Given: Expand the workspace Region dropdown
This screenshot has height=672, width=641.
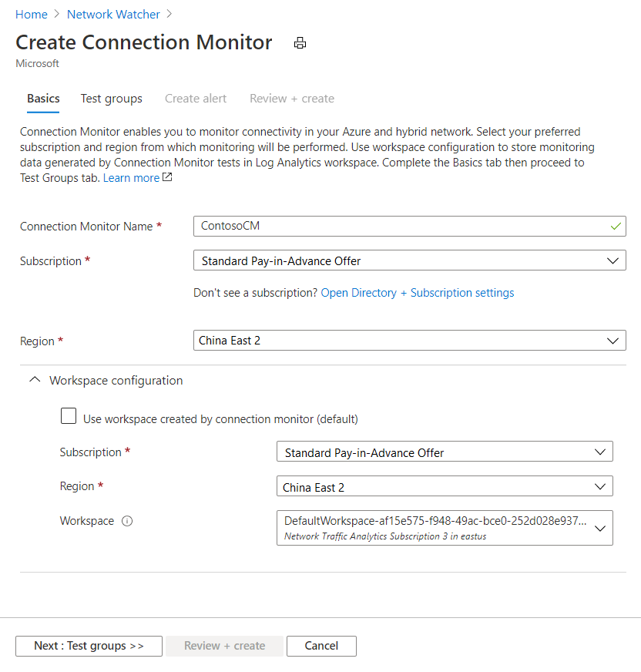Looking at the screenshot, I should (x=445, y=487).
